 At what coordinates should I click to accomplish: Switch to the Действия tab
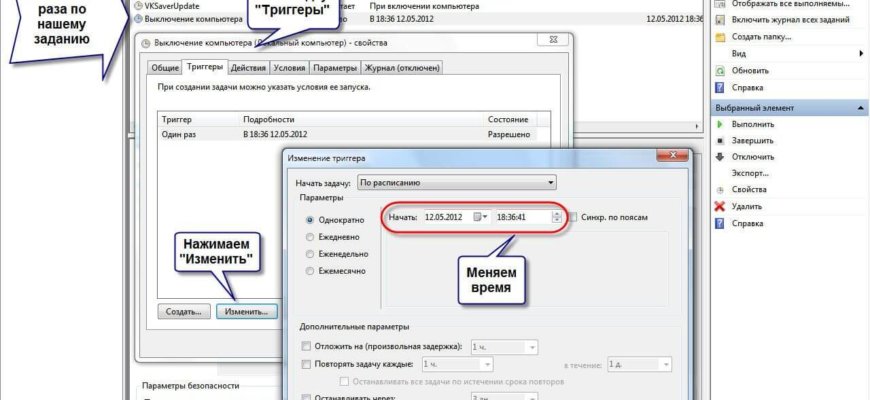[249, 68]
